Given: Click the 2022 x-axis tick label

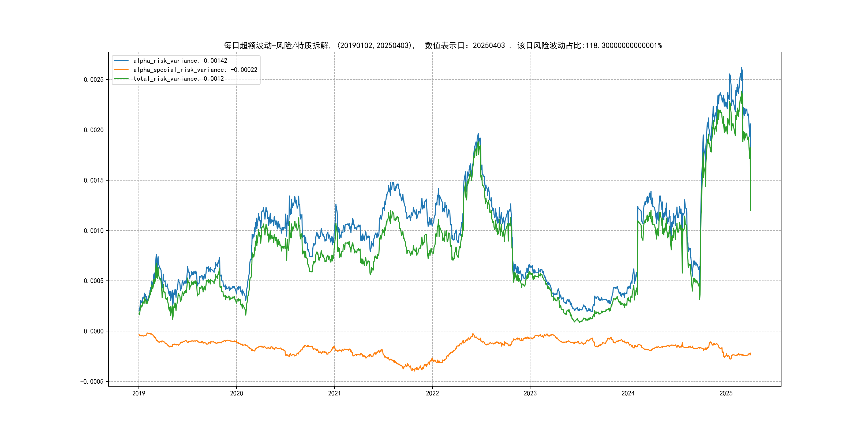Looking at the screenshot, I should click(x=432, y=393).
